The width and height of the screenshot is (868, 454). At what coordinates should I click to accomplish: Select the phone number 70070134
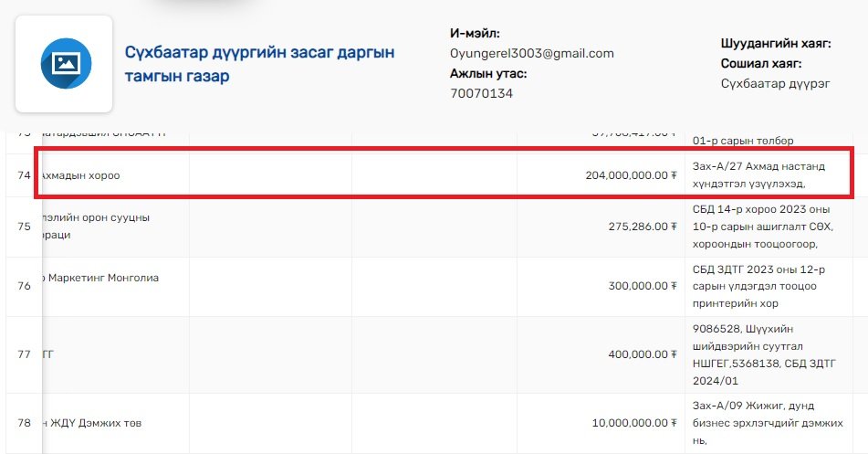click(x=481, y=93)
